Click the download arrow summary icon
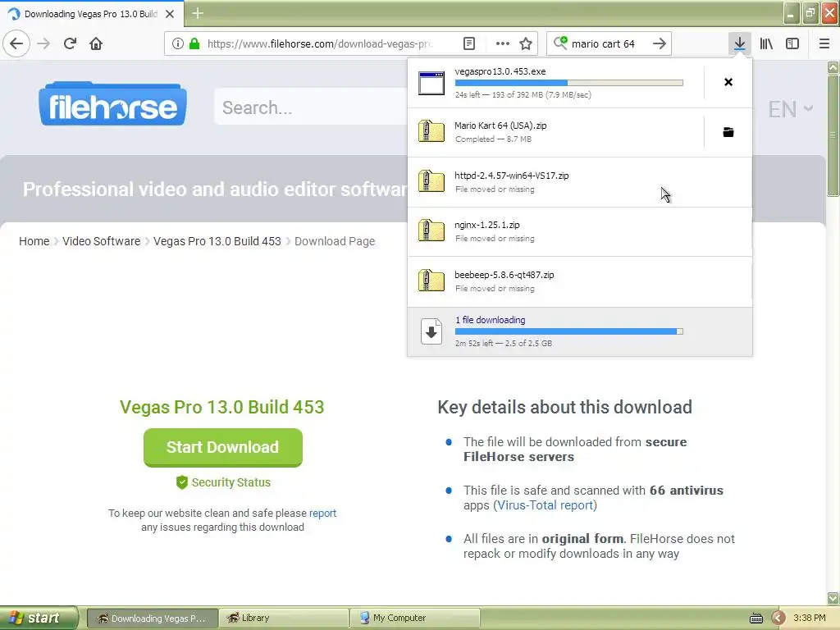The image size is (840, 630). coord(431,331)
